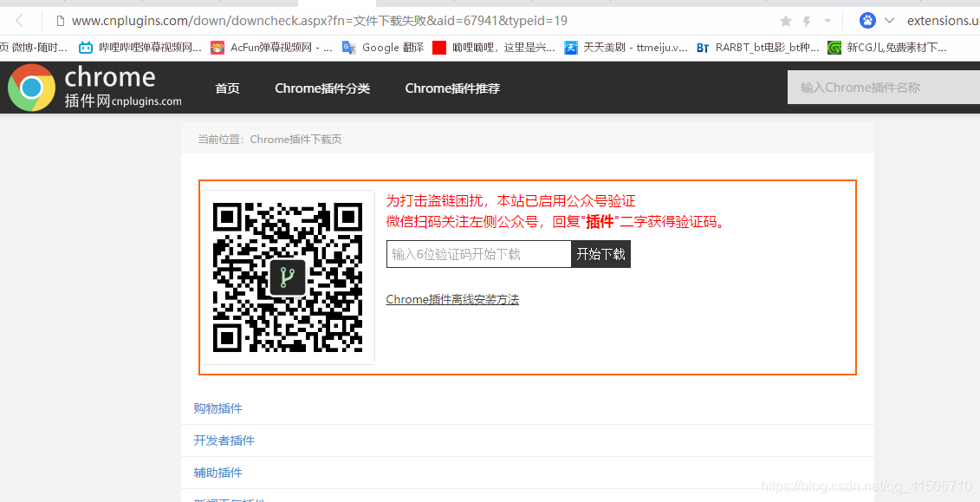Click breadcrumb text Chrome插件下载页
980x502 pixels.
[295, 140]
